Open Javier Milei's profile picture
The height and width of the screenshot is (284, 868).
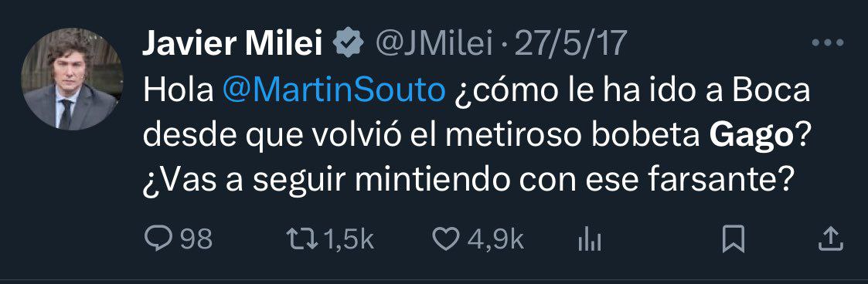pyautogui.click(x=73, y=79)
